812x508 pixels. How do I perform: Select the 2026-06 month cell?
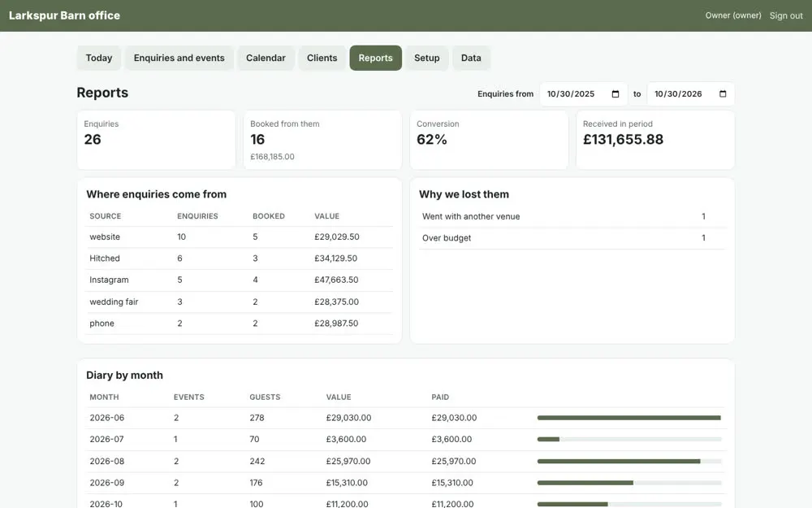(106, 418)
